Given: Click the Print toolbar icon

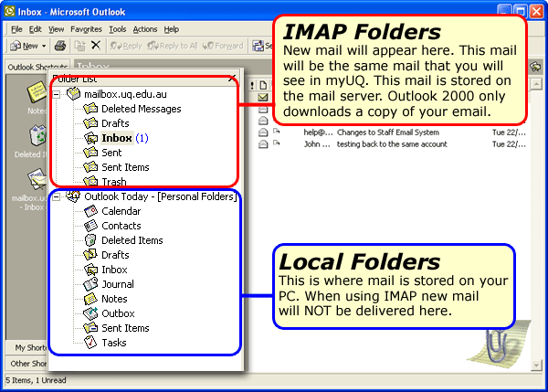Looking at the screenshot, I should (x=59, y=45).
